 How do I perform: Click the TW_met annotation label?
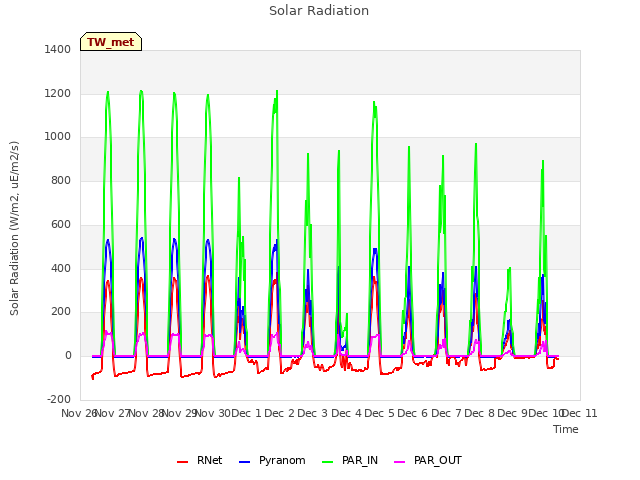111,42
